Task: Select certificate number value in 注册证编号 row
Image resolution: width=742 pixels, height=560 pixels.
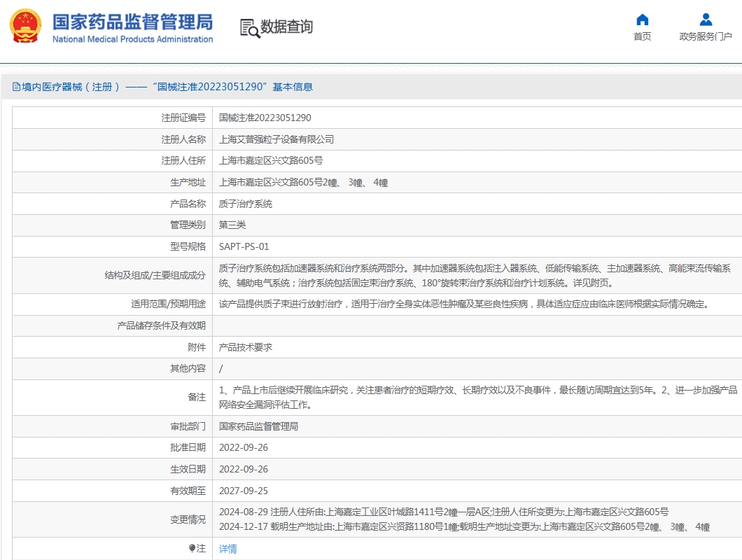Action: click(265, 118)
